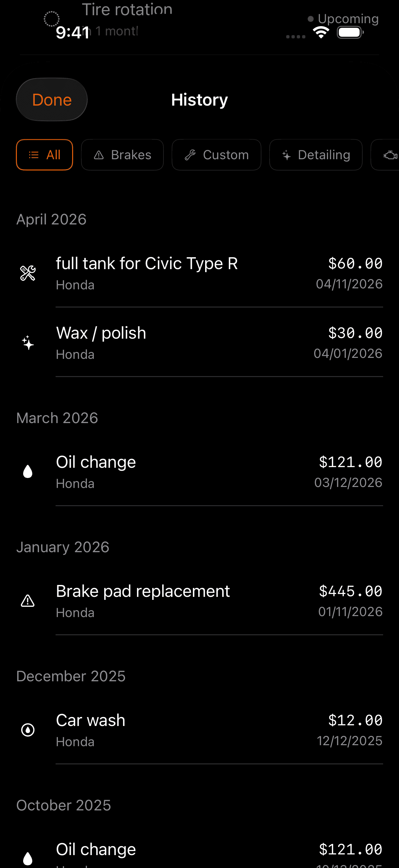Tap the dashed circle icon by Tire rotation

click(x=52, y=19)
